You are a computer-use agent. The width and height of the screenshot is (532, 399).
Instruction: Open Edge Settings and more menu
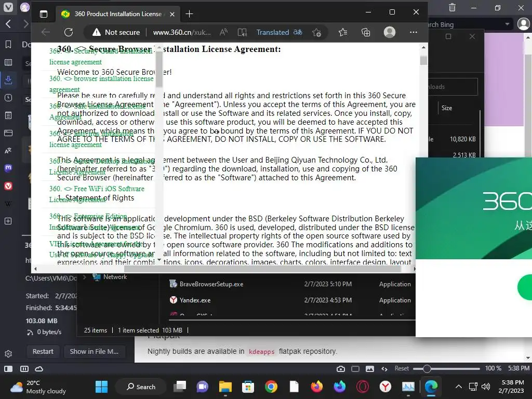(x=413, y=32)
